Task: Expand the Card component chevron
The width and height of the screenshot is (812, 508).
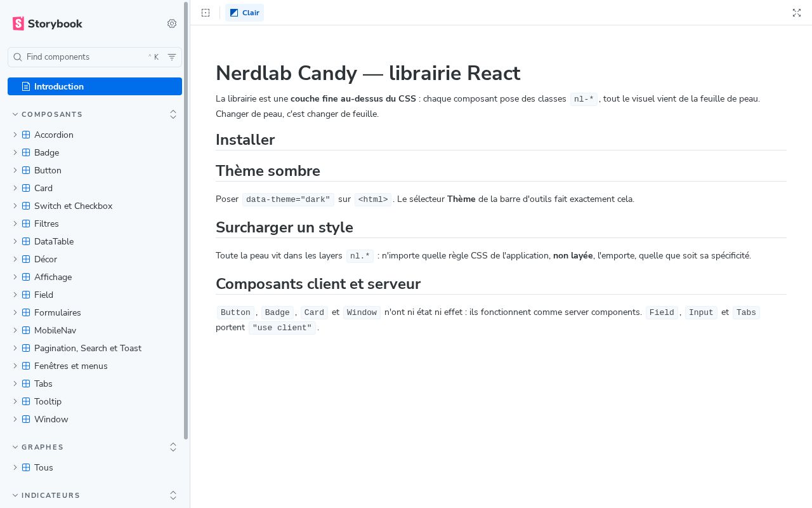Action: pyautogui.click(x=15, y=188)
